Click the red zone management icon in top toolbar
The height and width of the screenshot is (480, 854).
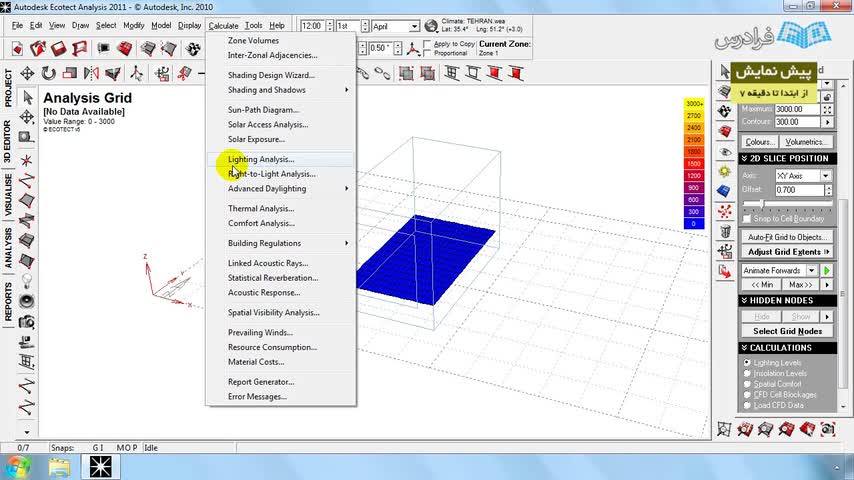coord(125,48)
